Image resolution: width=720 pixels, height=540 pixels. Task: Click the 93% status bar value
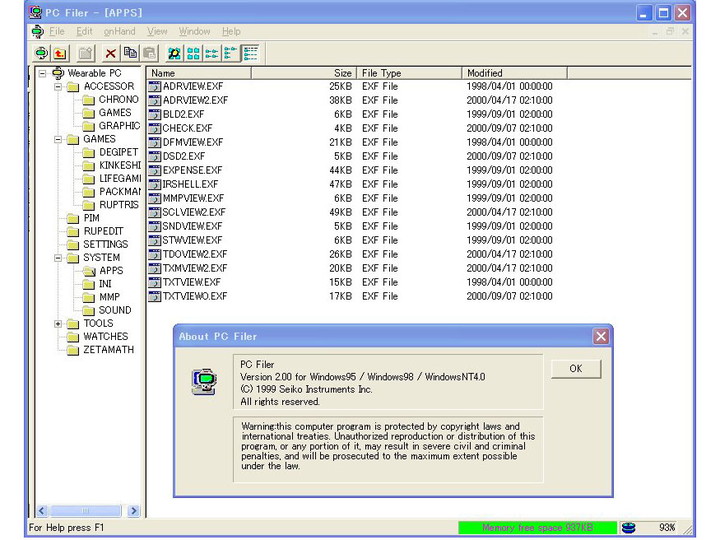pos(667,528)
